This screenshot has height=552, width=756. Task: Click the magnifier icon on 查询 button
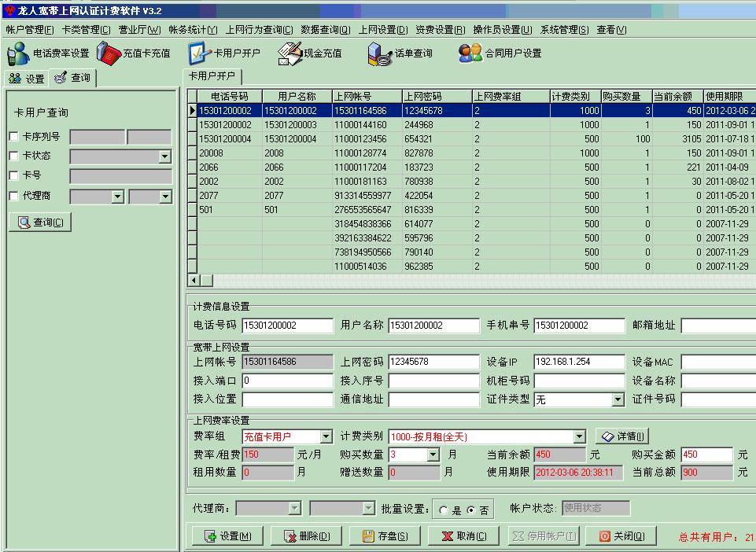point(24,223)
